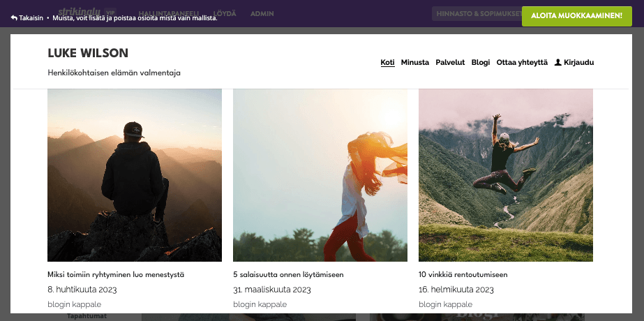Click the Kirjaudu login link

click(x=578, y=63)
